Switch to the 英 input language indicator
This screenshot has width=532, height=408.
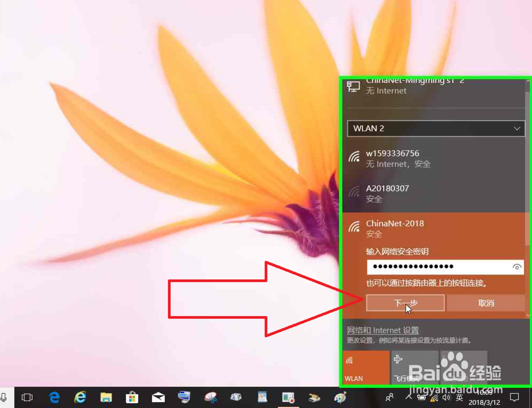click(461, 397)
